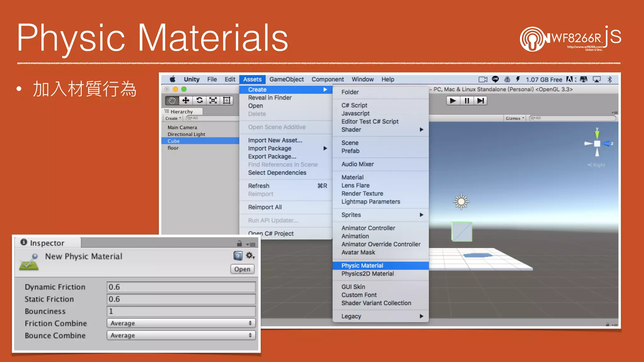Click the Open button in Inspector
The height and width of the screenshot is (362, 644).
(x=242, y=269)
